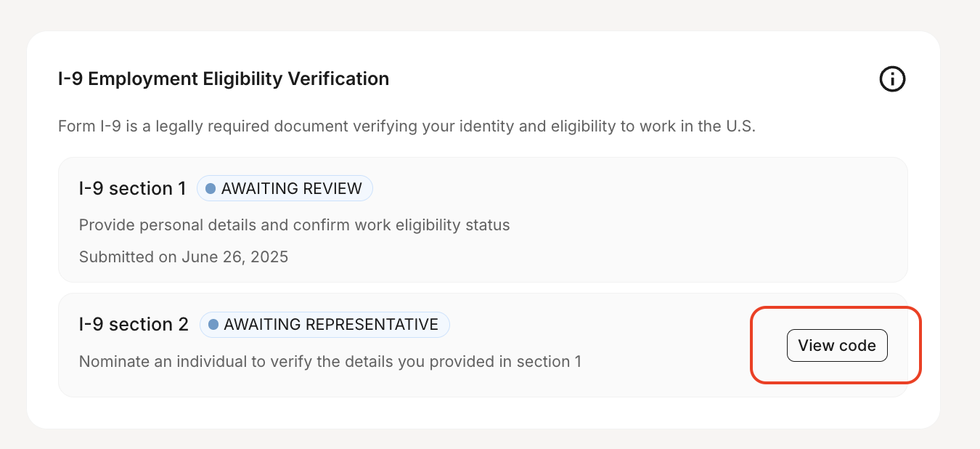Select the AWAITING REVIEW status badge
The image size is (980, 449).
[x=285, y=189]
